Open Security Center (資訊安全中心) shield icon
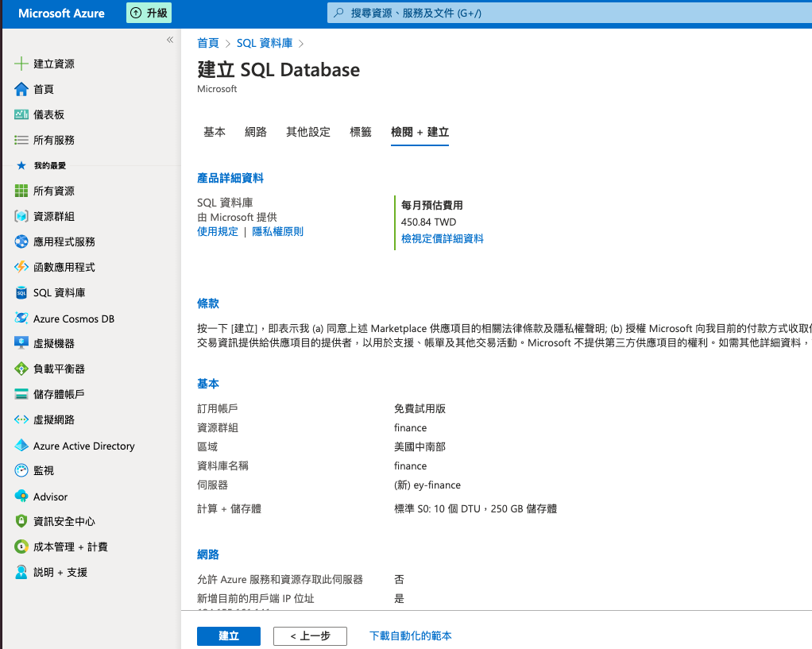 pos(21,521)
